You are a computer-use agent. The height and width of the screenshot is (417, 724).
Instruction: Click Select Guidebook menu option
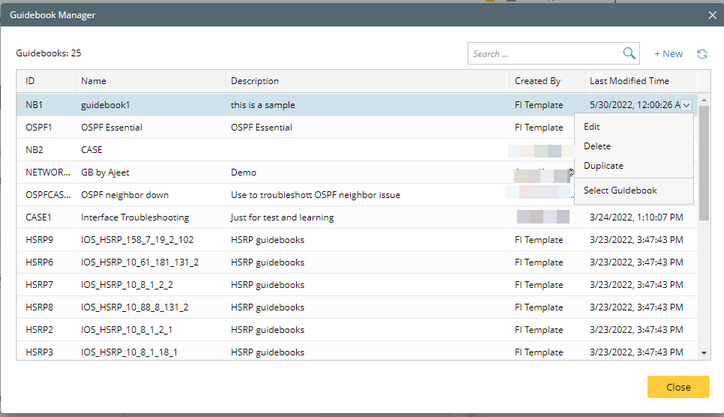pyautogui.click(x=620, y=190)
